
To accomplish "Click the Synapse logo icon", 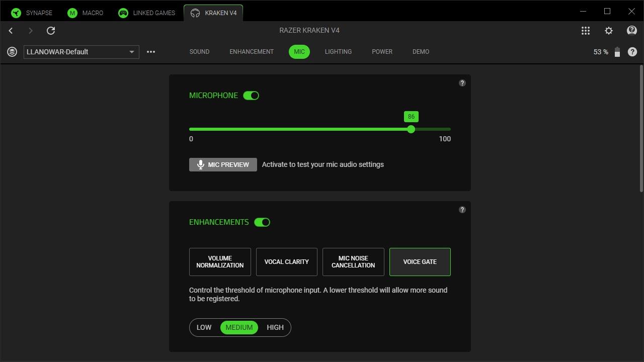I will tap(16, 13).
